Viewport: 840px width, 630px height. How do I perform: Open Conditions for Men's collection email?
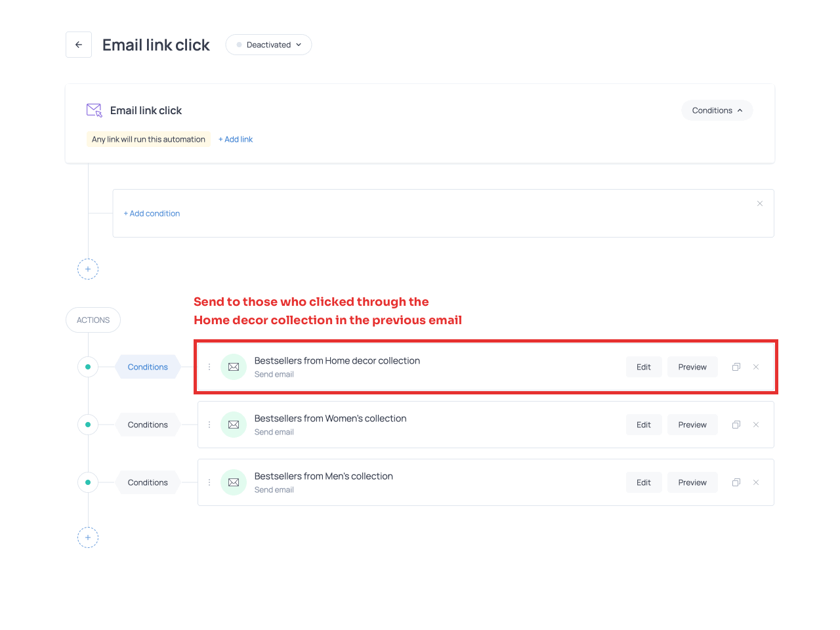(148, 482)
